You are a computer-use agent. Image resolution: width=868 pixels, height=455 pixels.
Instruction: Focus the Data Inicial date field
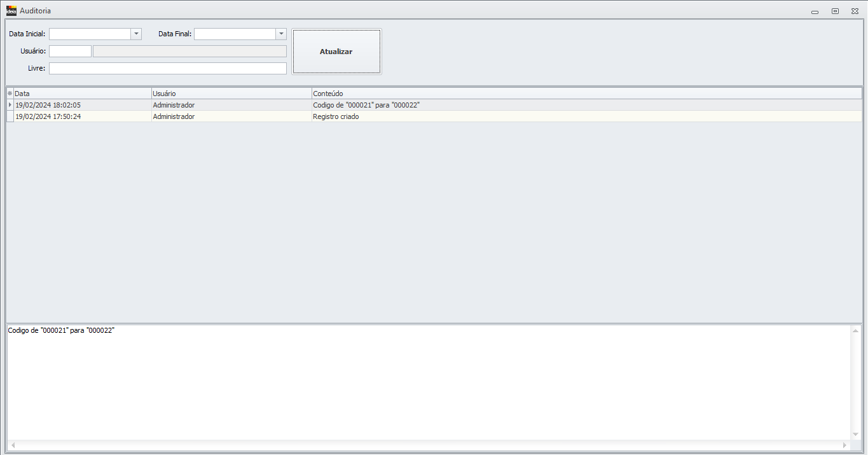(x=90, y=34)
